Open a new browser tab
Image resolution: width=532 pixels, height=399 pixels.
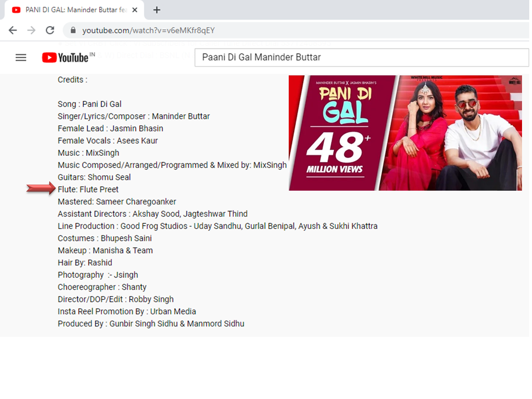(157, 10)
